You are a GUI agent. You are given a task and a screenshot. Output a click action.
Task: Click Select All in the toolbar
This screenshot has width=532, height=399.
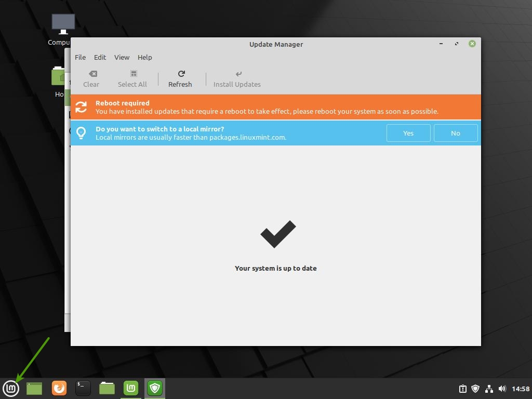(132, 78)
